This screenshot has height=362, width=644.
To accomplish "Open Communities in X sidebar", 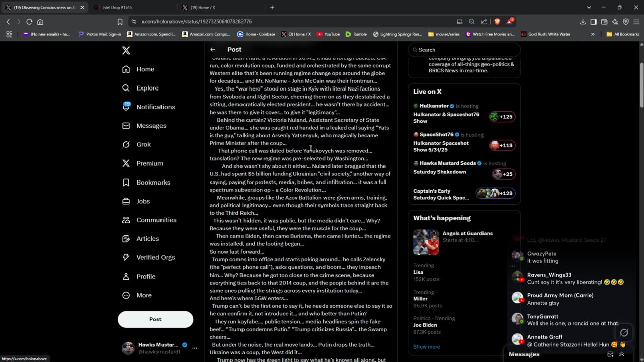I will (149, 220).
